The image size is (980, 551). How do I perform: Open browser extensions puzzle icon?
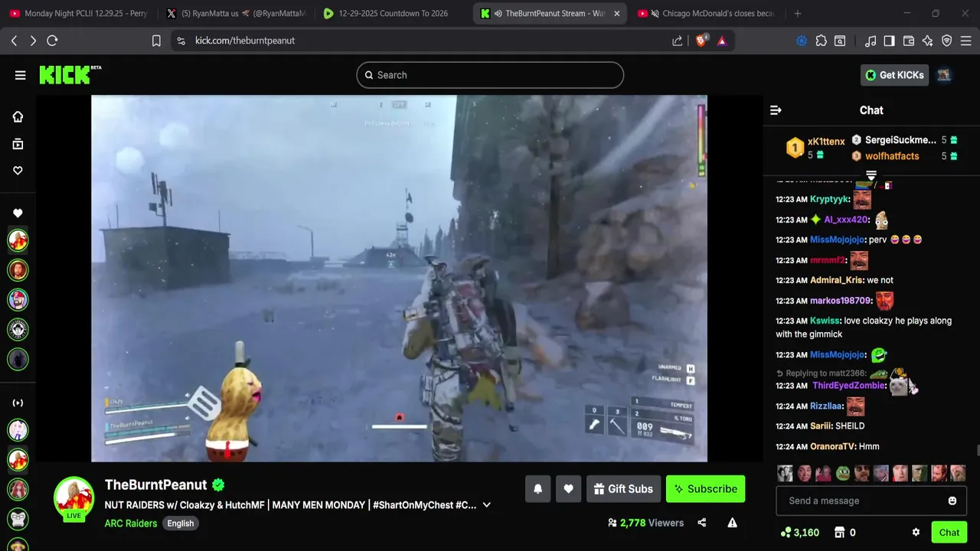click(x=822, y=41)
